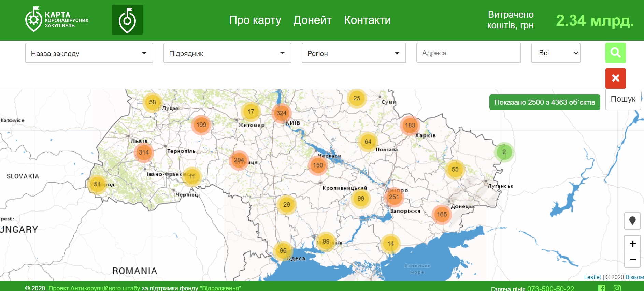Click the coronavirus procurement map site logo
Viewport: 644px width, 291px height.
pyautogui.click(x=57, y=20)
